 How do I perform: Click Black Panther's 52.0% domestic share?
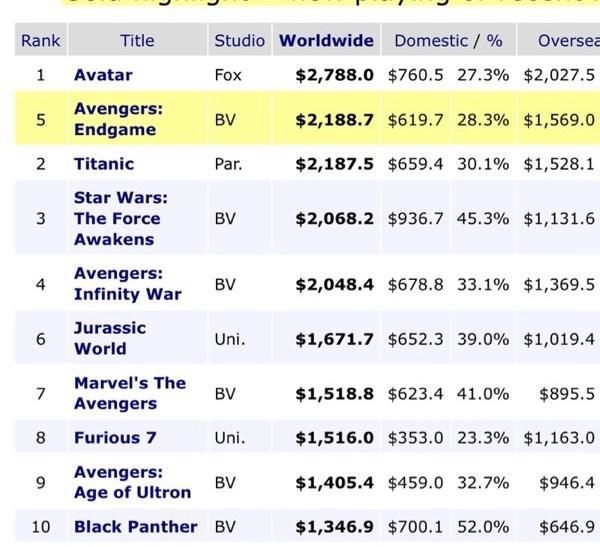[483, 526]
